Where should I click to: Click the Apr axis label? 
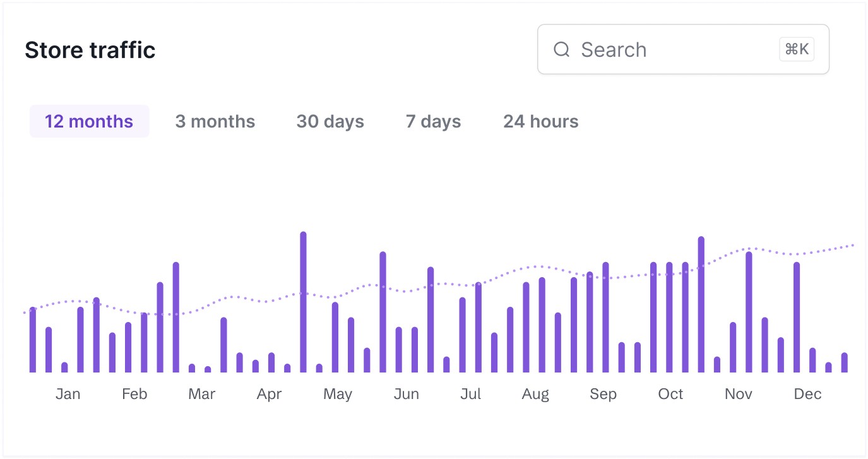click(269, 394)
